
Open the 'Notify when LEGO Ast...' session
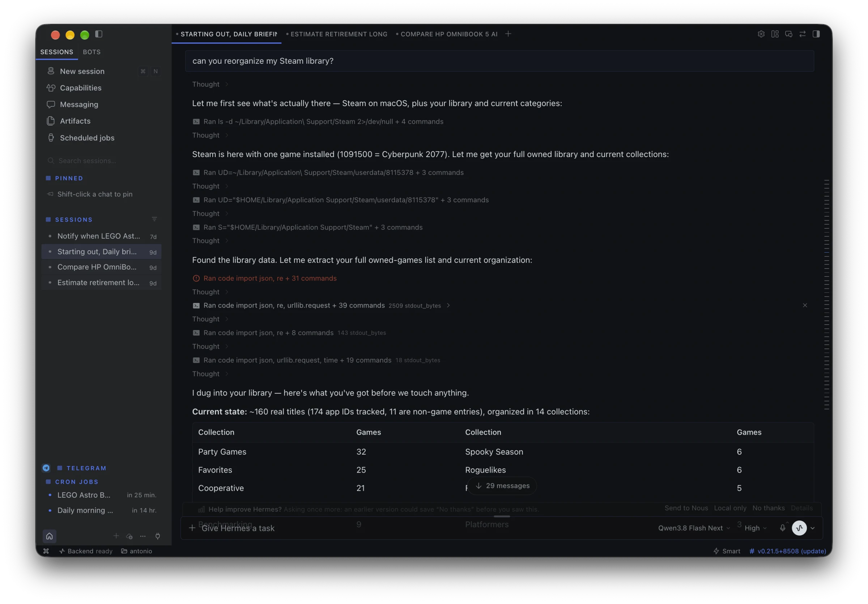[101, 236]
